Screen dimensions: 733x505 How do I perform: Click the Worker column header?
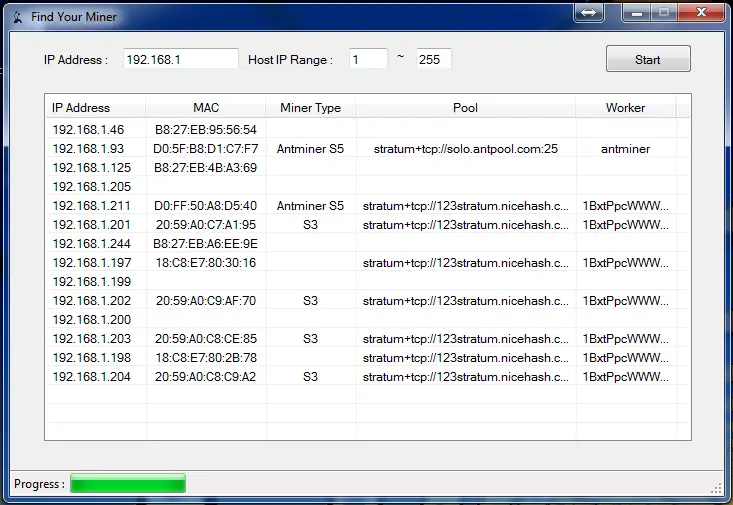point(625,108)
